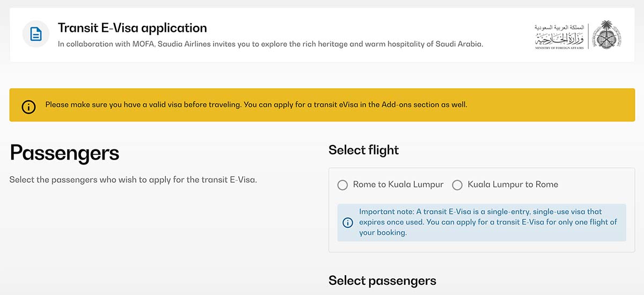The image size is (644, 295).
Task: Select the Rome to Kuala Lumpur radio button
Action: point(342,185)
